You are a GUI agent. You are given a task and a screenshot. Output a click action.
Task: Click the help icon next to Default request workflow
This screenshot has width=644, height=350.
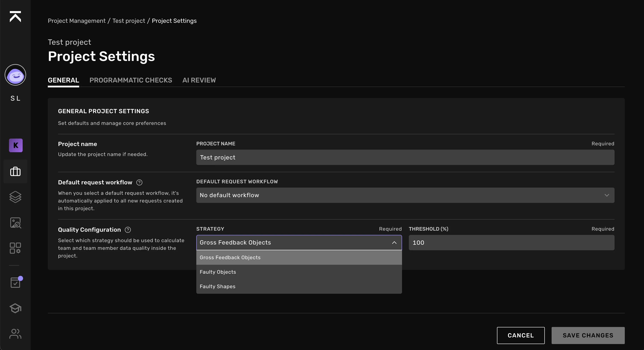[139, 182]
